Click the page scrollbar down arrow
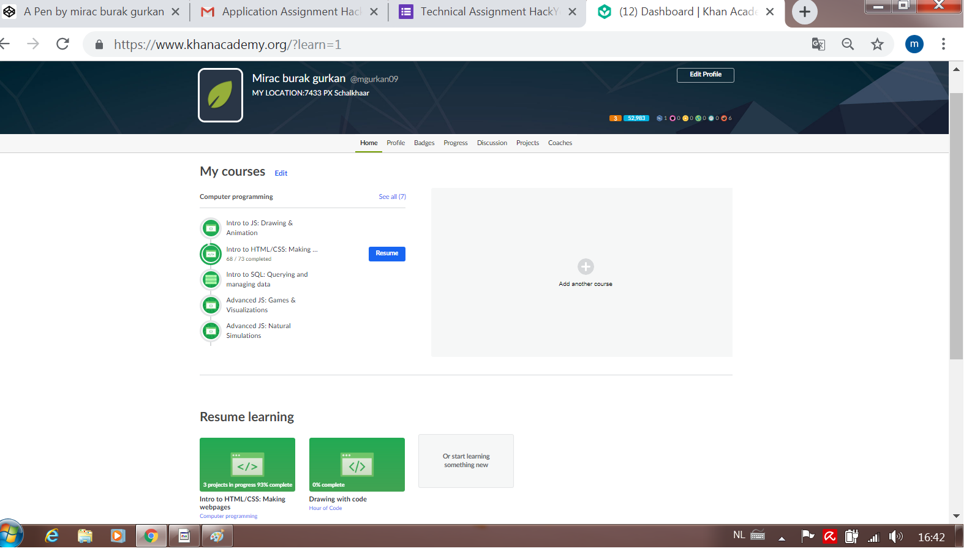 pyautogui.click(x=956, y=516)
